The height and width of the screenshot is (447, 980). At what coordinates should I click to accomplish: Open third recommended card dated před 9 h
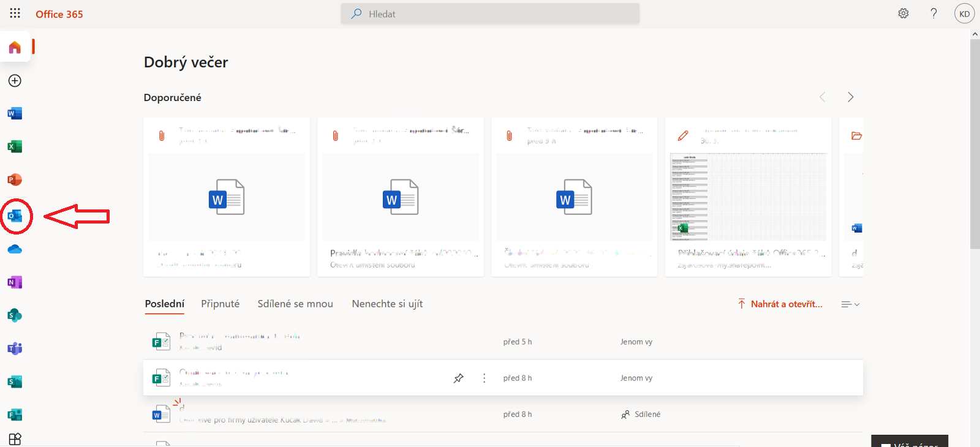pyautogui.click(x=575, y=197)
